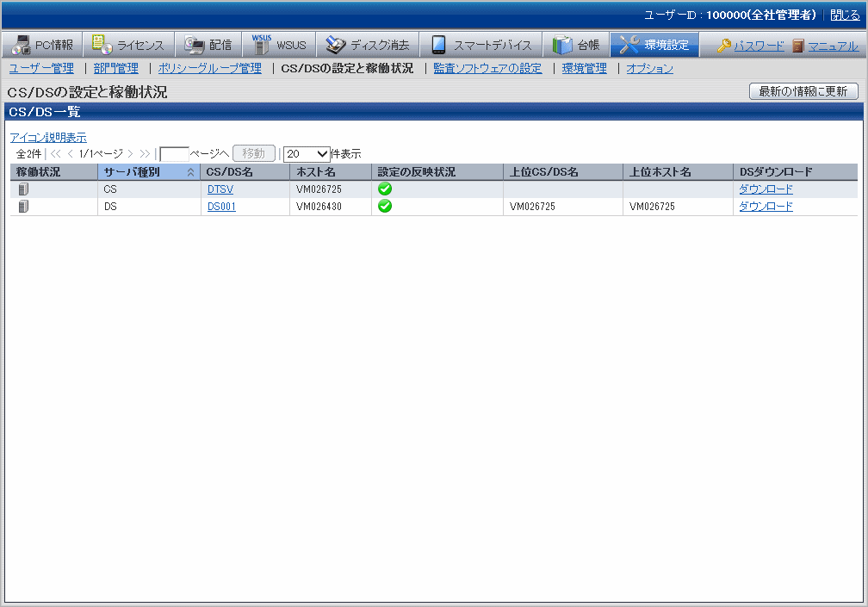Click the ライセンス certificate icon
The height and width of the screenshot is (607, 868).
[102, 44]
